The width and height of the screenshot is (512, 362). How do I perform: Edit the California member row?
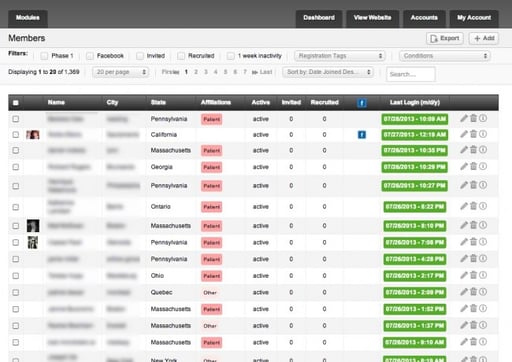[x=464, y=134]
